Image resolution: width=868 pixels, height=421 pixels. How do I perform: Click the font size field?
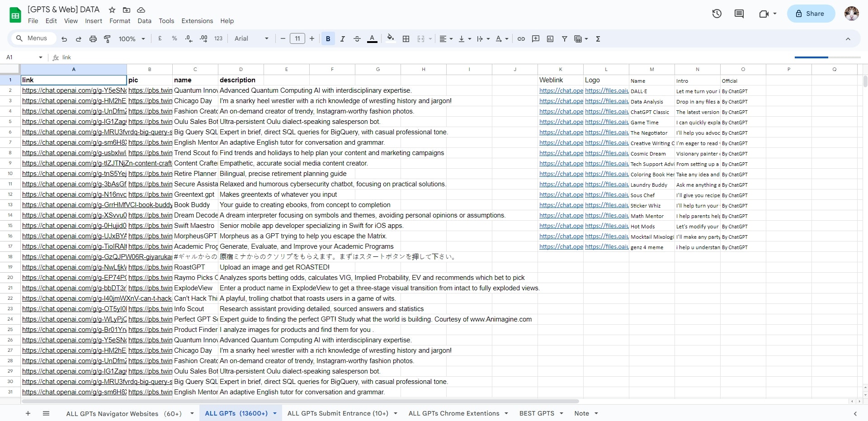(x=297, y=39)
